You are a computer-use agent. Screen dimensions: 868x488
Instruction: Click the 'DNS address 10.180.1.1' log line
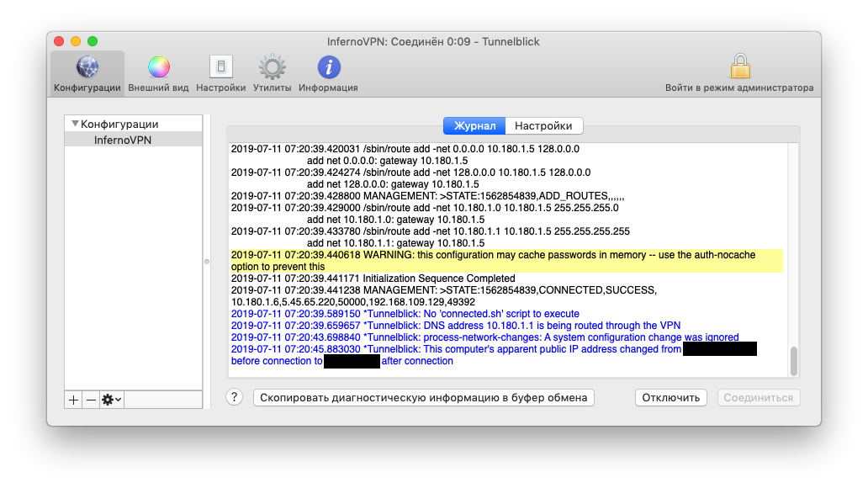coord(456,325)
